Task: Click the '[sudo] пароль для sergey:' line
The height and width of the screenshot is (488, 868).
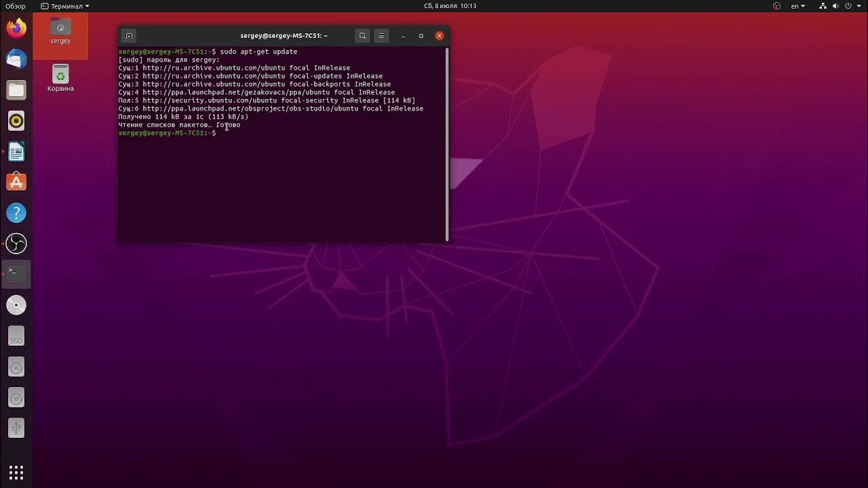Action: coord(169,60)
